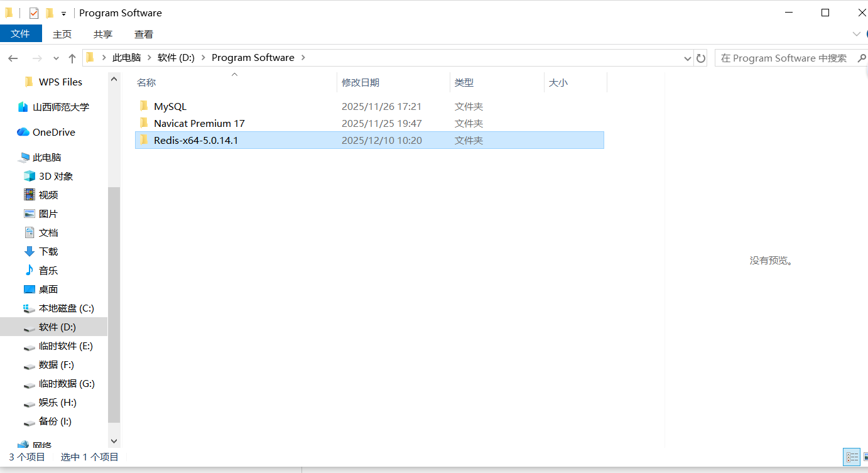Click the 文档 document icon
This screenshot has height=473, width=868.
pos(29,232)
